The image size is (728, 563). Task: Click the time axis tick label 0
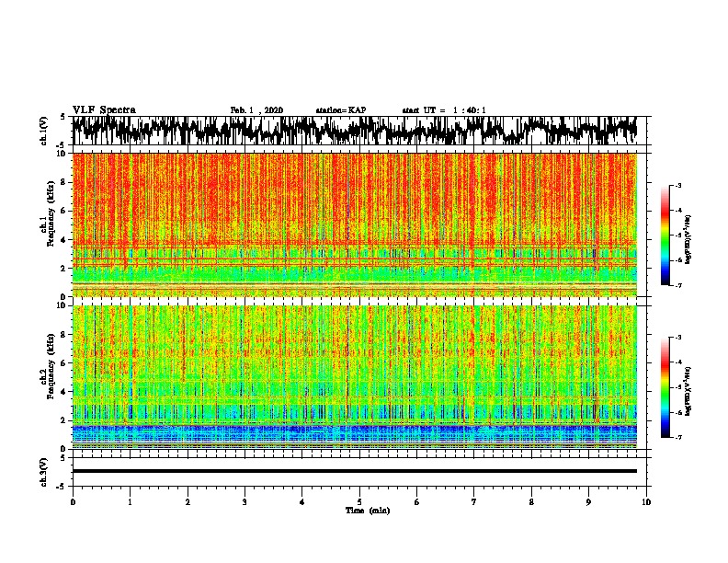(73, 502)
